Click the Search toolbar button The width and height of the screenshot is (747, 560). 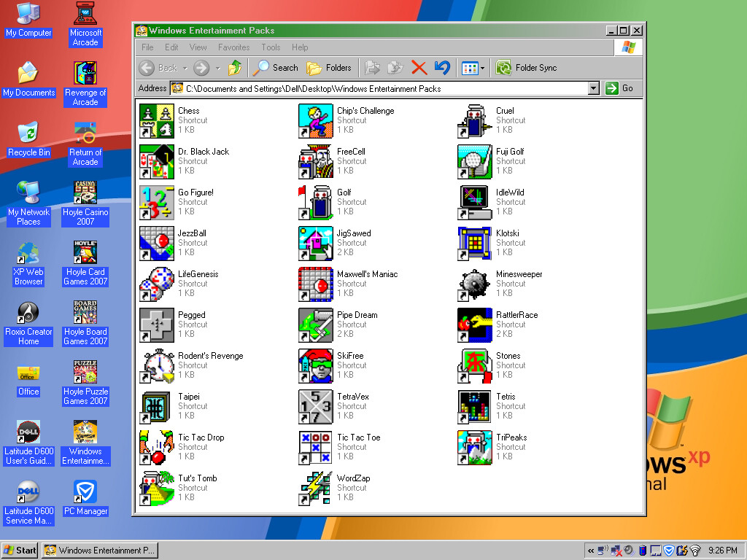click(275, 68)
